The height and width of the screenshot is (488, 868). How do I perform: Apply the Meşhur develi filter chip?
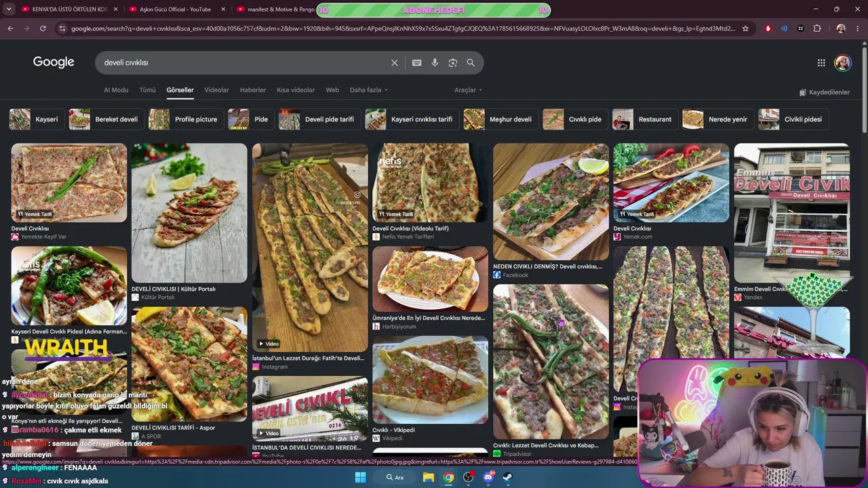point(500,119)
